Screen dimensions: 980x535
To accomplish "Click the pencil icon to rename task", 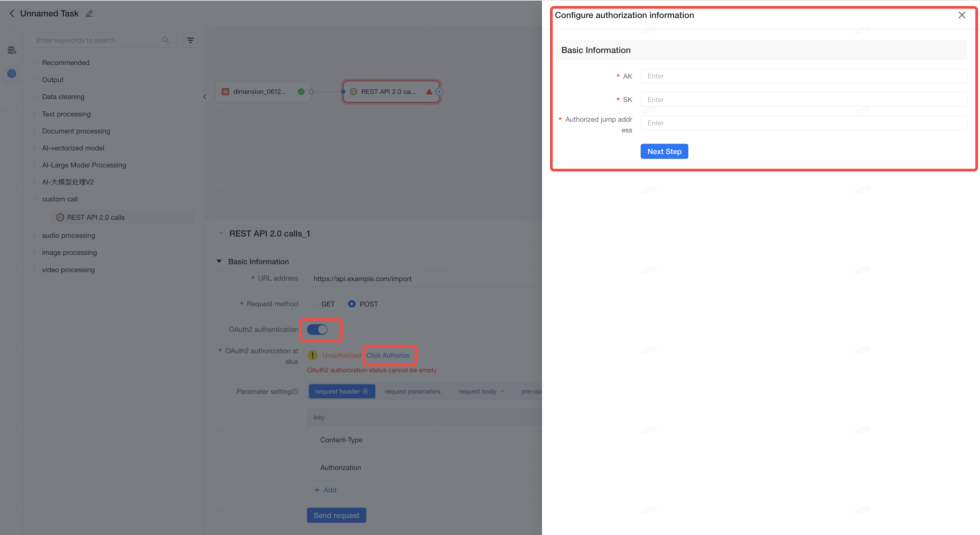I will tap(89, 14).
